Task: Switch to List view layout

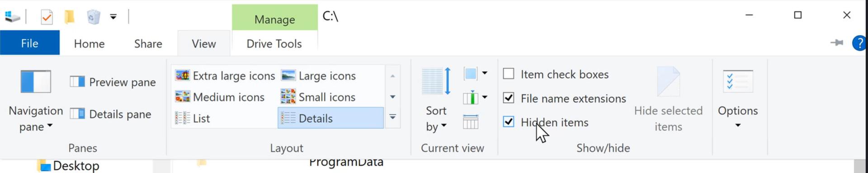Action: point(193,118)
